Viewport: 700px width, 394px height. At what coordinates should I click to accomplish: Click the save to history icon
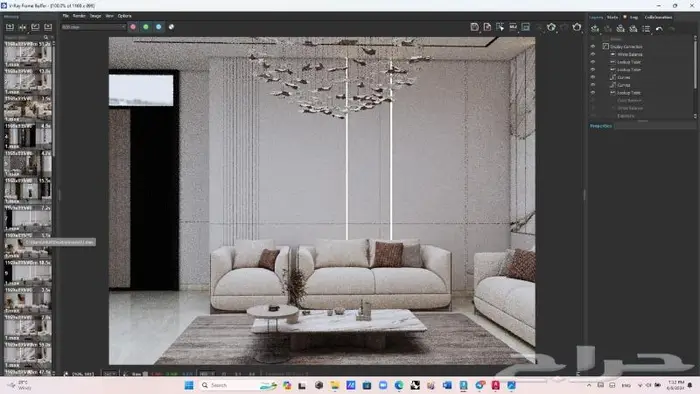tap(10, 27)
